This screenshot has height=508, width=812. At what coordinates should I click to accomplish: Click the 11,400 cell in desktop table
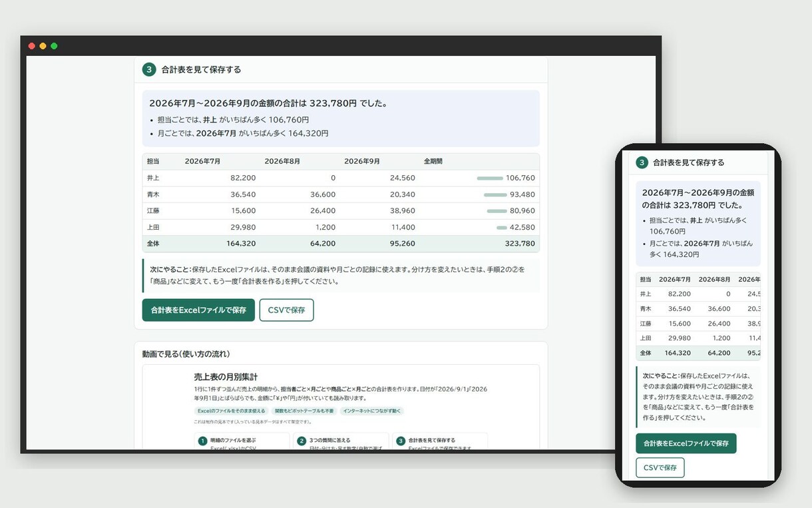403,227
